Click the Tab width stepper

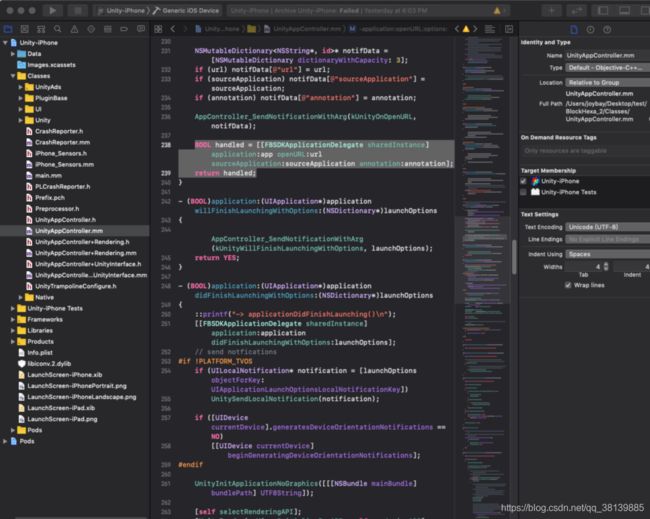pyautogui.click(x=606, y=267)
